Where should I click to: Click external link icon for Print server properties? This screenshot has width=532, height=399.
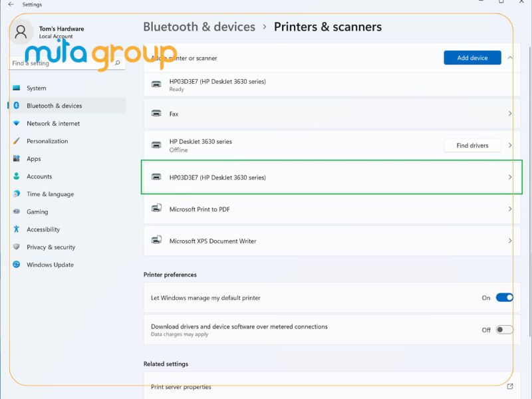coord(509,386)
